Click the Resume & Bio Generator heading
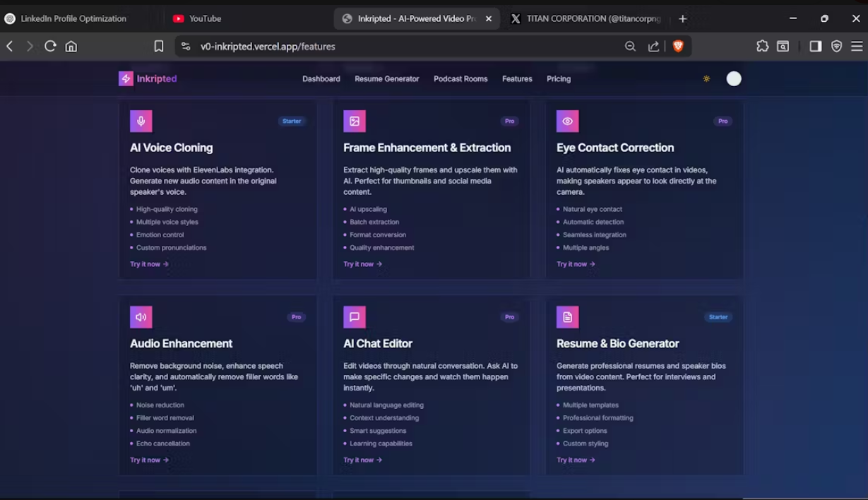The height and width of the screenshot is (500, 868). point(618,343)
